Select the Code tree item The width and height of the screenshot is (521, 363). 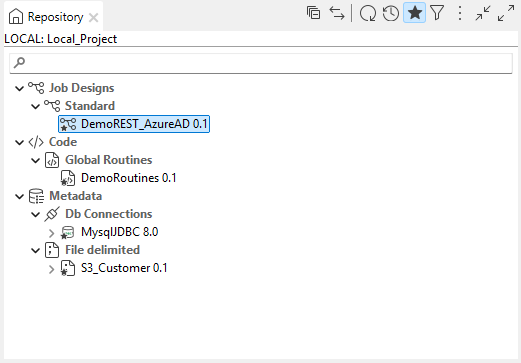point(63,142)
